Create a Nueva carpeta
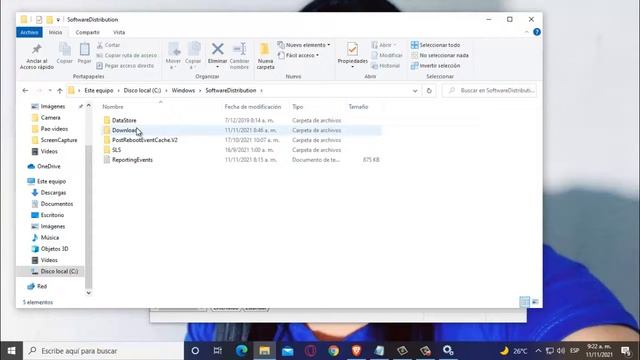This screenshot has width=640, height=360. [265, 56]
